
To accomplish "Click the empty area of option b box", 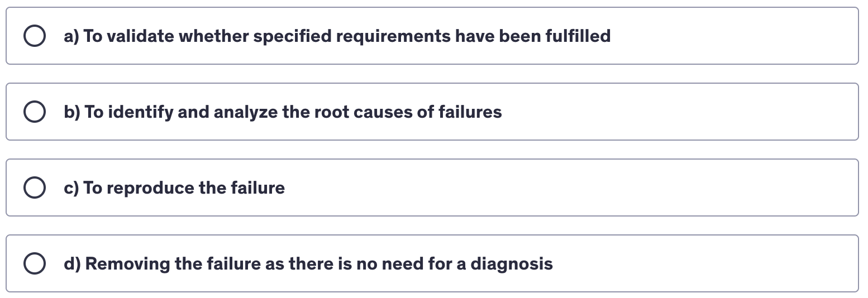I will 670,112.
